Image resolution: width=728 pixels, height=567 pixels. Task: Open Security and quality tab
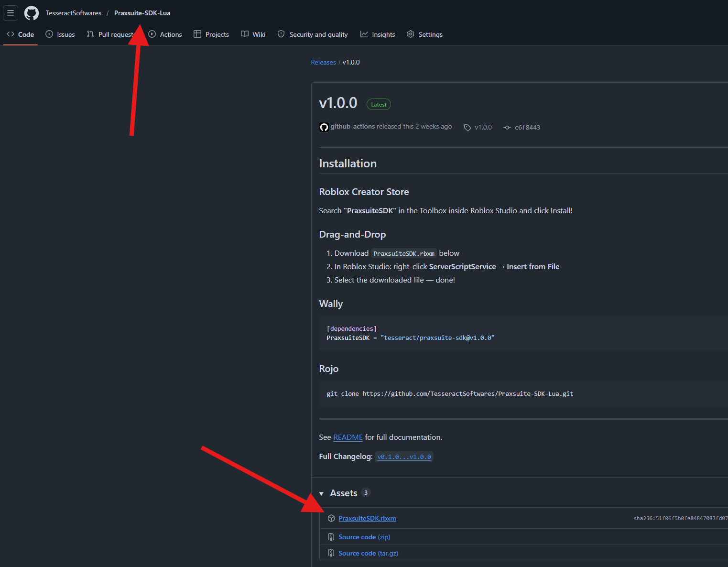coord(313,34)
